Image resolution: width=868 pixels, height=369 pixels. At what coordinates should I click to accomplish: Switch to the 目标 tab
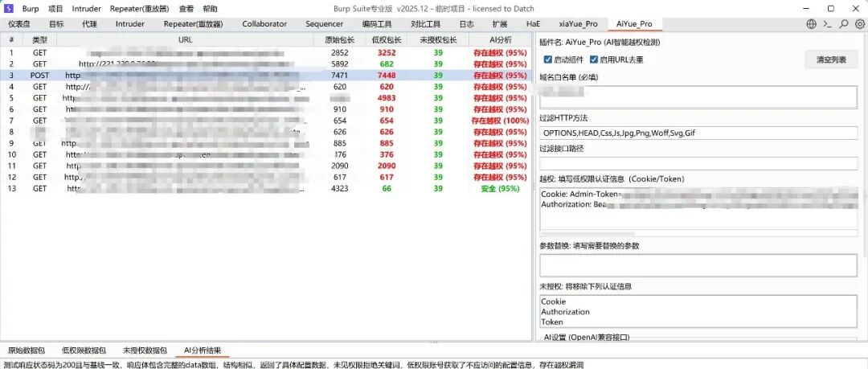coord(56,24)
